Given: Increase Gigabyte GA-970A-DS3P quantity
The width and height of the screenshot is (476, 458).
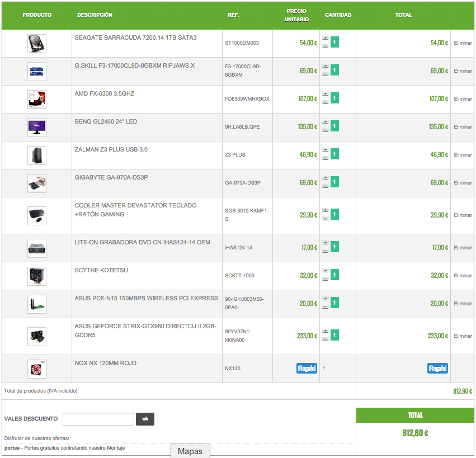Looking at the screenshot, I should click(325, 178).
